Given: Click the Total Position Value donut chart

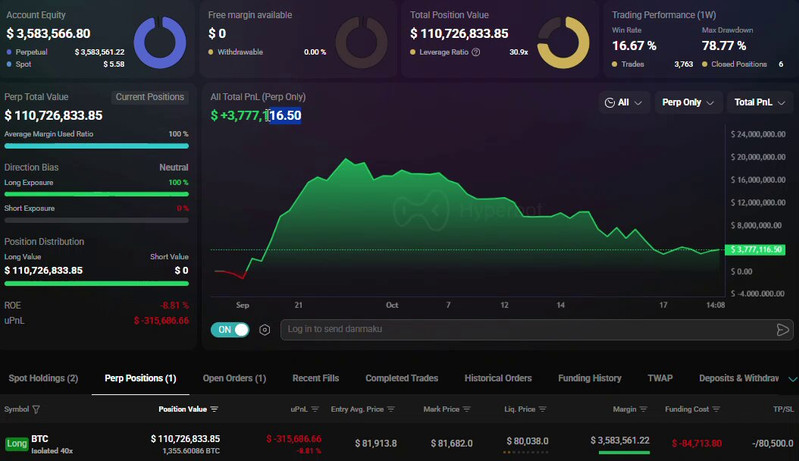Looking at the screenshot, I should click(x=563, y=42).
